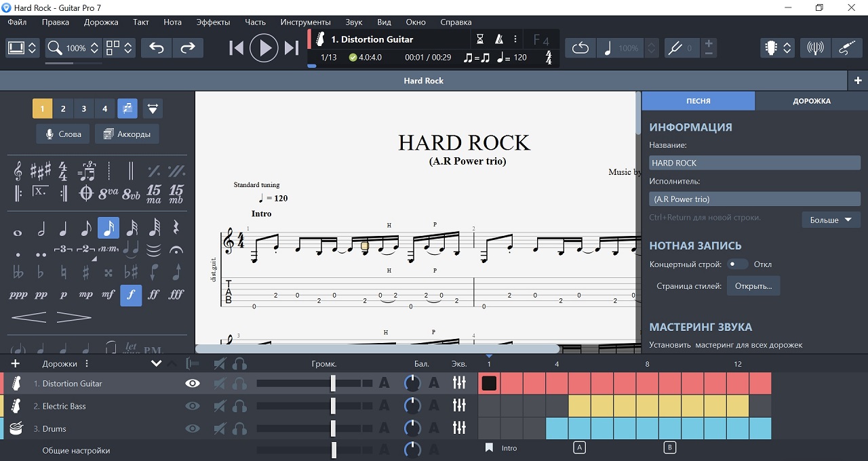868x461 pixels.
Task: Expand the Дорожки tracks chevron
Action: pos(156,364)
